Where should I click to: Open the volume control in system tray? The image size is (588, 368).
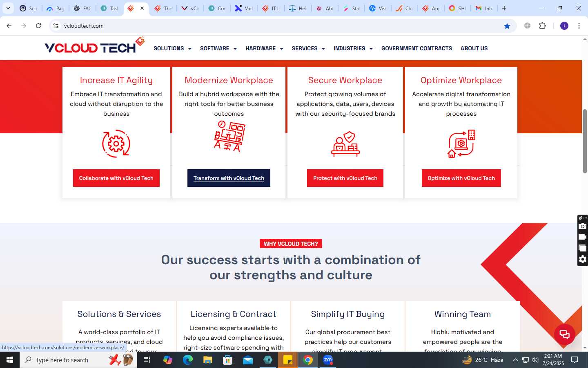point(535,360)
